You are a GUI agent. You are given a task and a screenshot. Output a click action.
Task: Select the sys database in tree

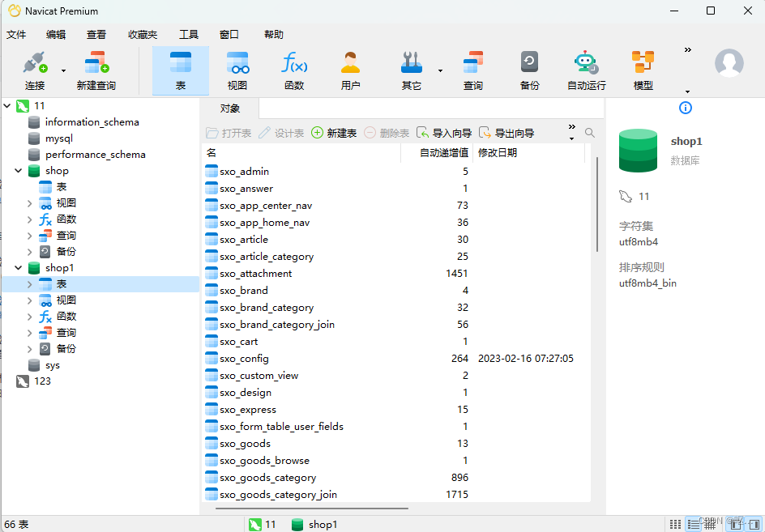tap(44, 365)
